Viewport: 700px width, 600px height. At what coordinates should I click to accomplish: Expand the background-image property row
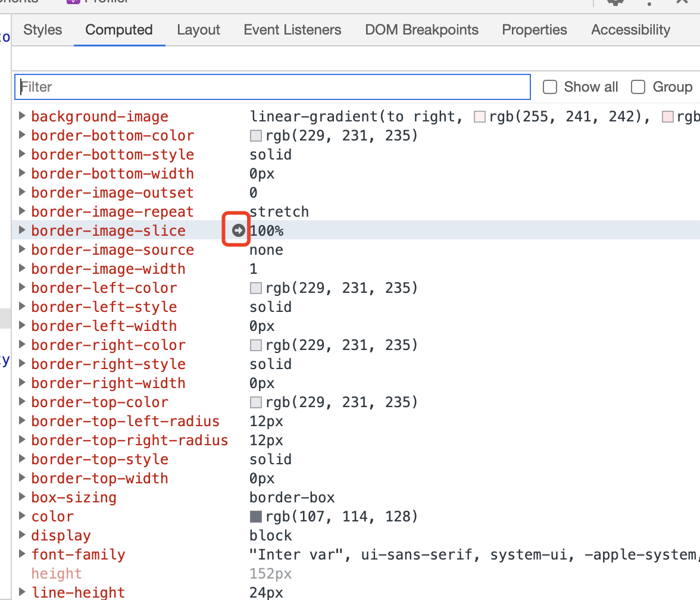point(21,116)
